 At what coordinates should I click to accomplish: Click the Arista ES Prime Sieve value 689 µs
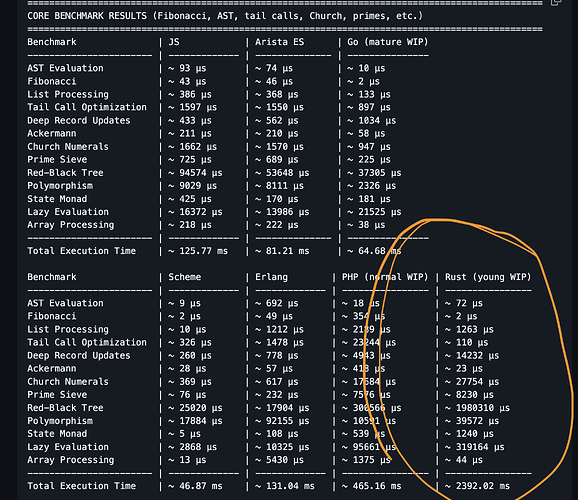tap(277, 160)
